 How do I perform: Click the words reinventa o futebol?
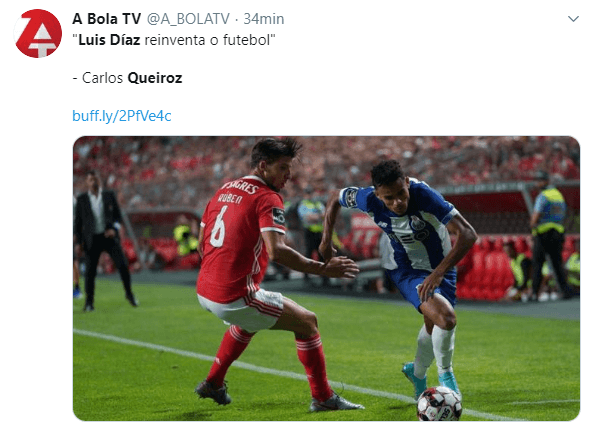tap(207, 40)
